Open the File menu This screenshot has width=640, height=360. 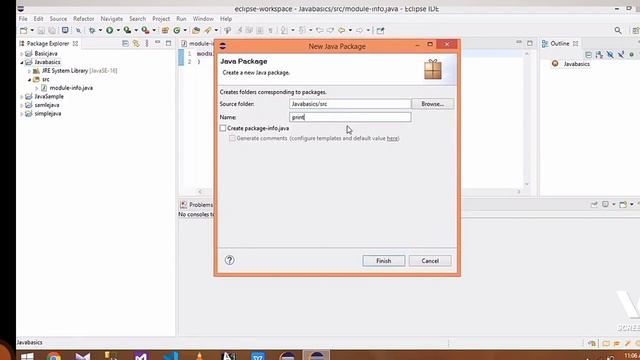click(x=23, y=19)
